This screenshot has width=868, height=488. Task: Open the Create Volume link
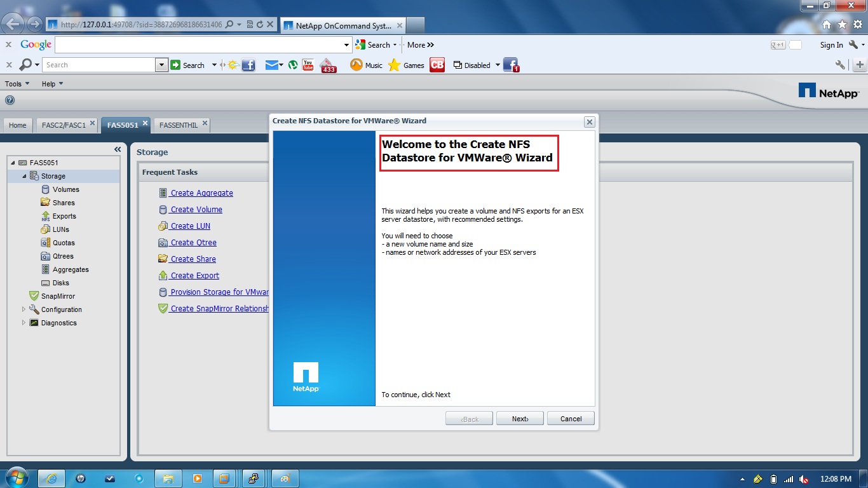tap(196, 209)
